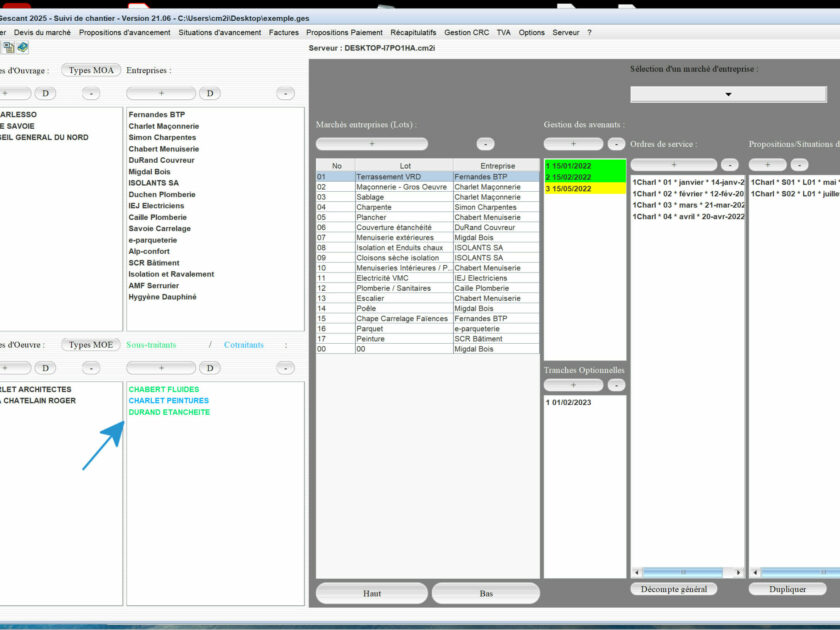Open the Propositions d'avancement menu
The image size is (840, 630).
[124, 33]
